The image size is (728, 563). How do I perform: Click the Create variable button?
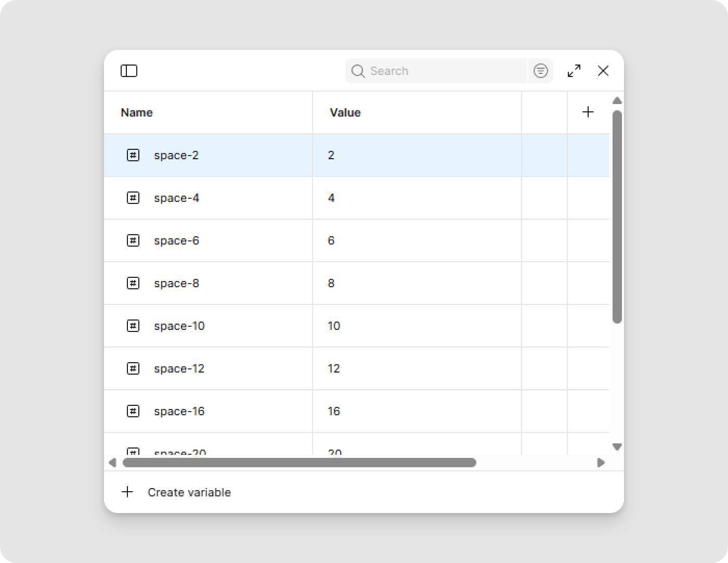point(176,492)
